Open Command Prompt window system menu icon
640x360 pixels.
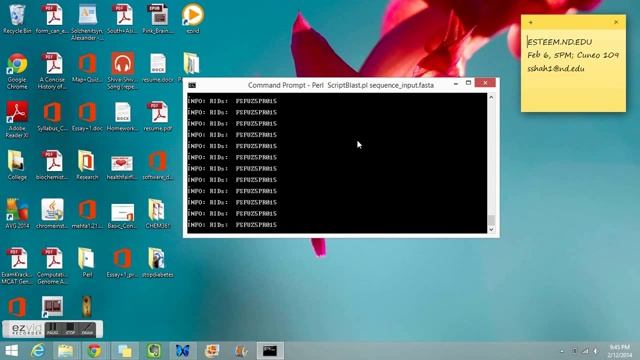pos(192,85)
